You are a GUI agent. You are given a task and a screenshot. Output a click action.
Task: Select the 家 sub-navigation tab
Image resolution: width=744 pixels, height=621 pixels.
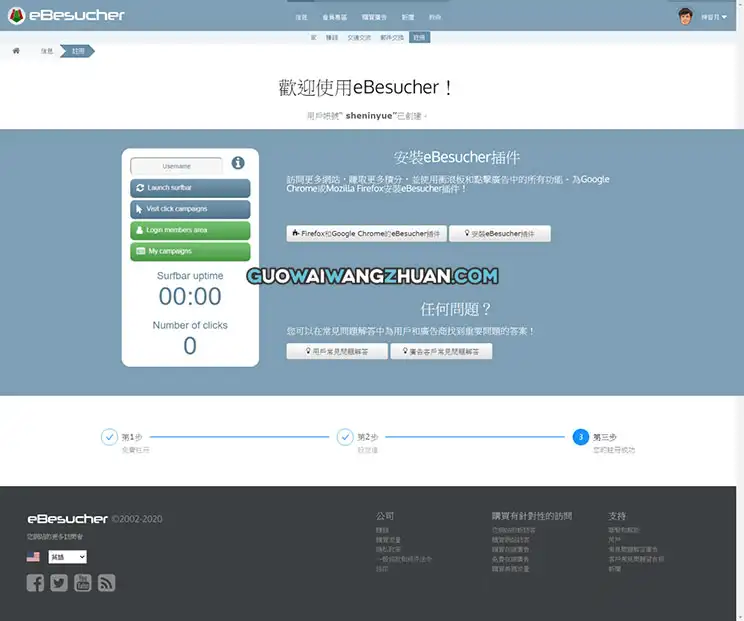pos(313,37)
